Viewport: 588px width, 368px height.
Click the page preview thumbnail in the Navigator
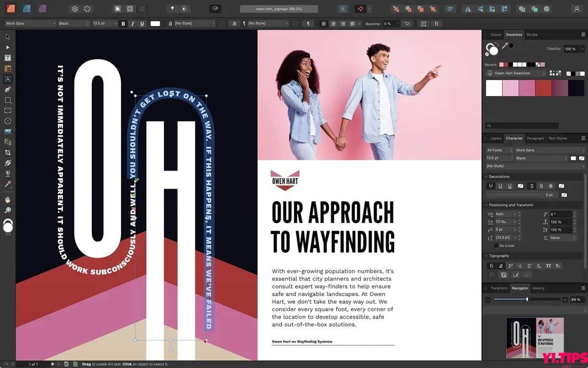pos(535,338)
